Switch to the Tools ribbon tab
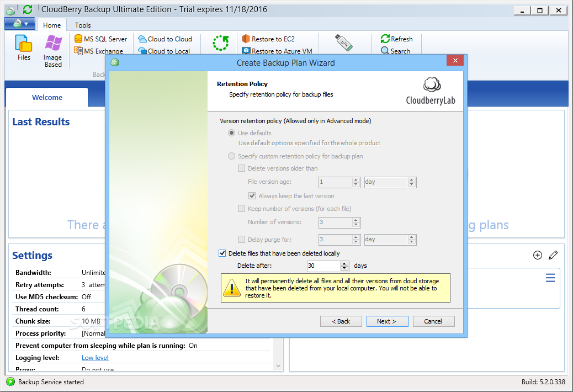This screenshot has height=392, width=573. coord(83,25)
